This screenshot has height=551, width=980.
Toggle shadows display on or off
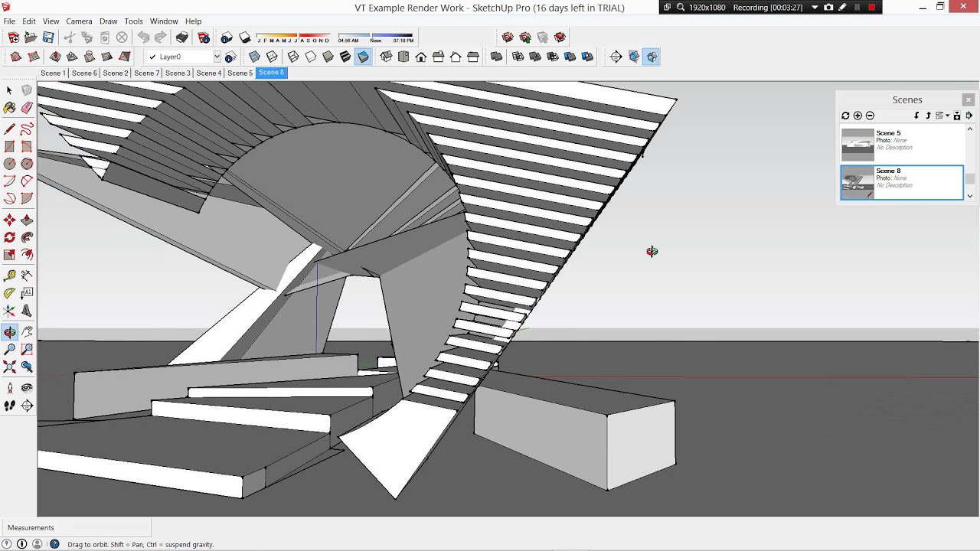[244, 37]
